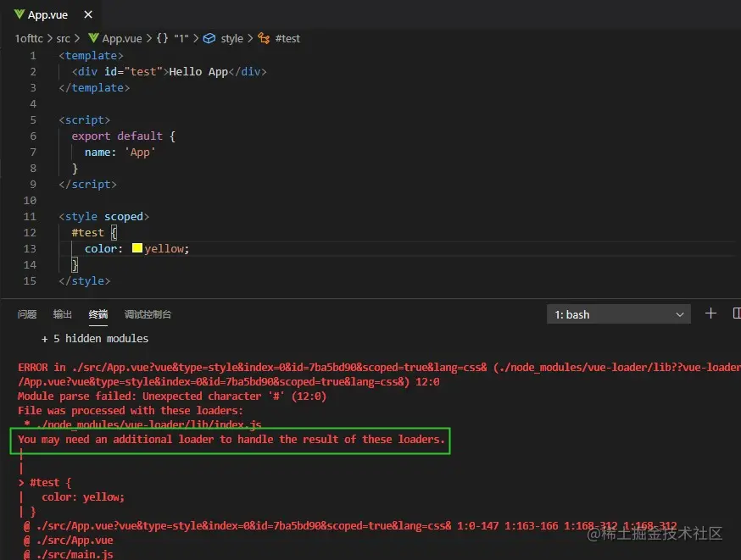Click line number 15 in the gutter
This screenshot has width=741, height=560.
[x=30, y=281]
